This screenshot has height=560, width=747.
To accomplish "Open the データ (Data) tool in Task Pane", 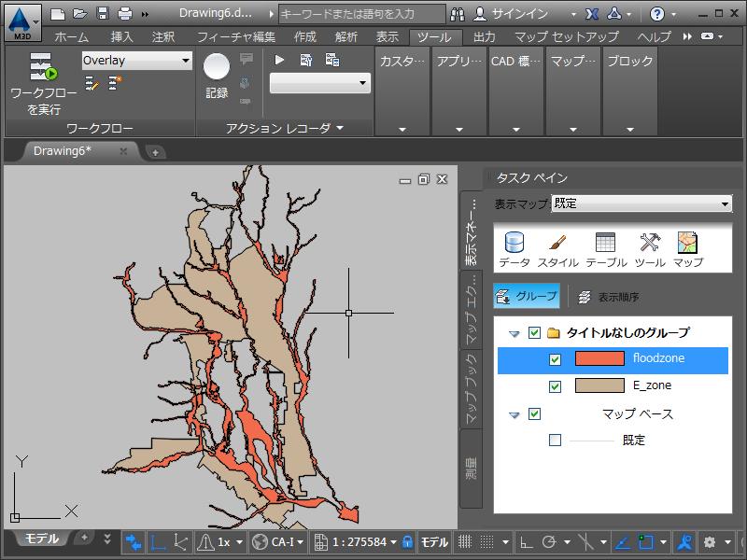I will 514,245.
